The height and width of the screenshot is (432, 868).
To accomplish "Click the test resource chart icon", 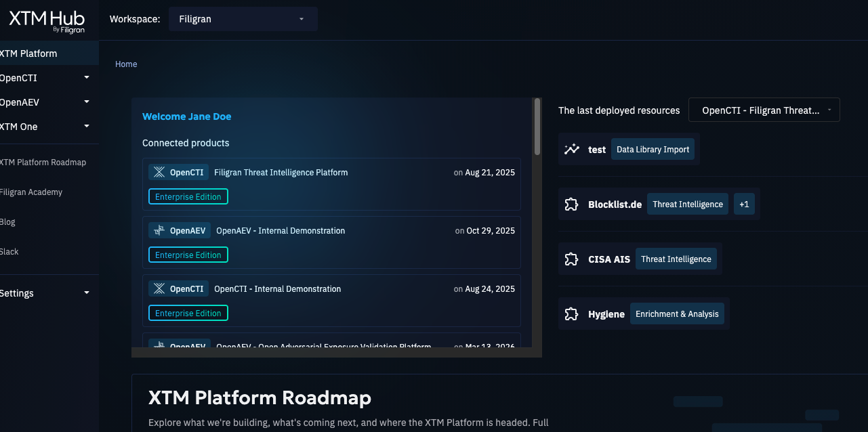I will point(572,150).
